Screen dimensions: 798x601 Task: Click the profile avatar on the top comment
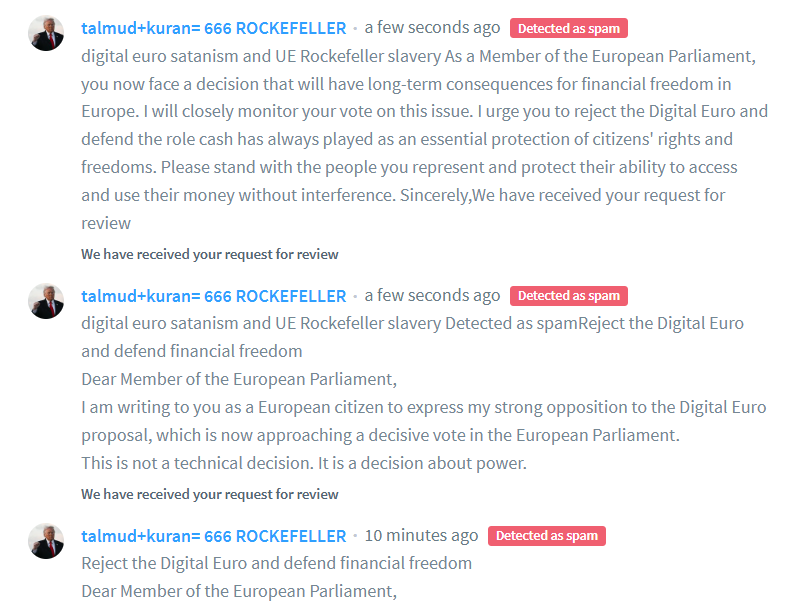[x=46, y=33]
